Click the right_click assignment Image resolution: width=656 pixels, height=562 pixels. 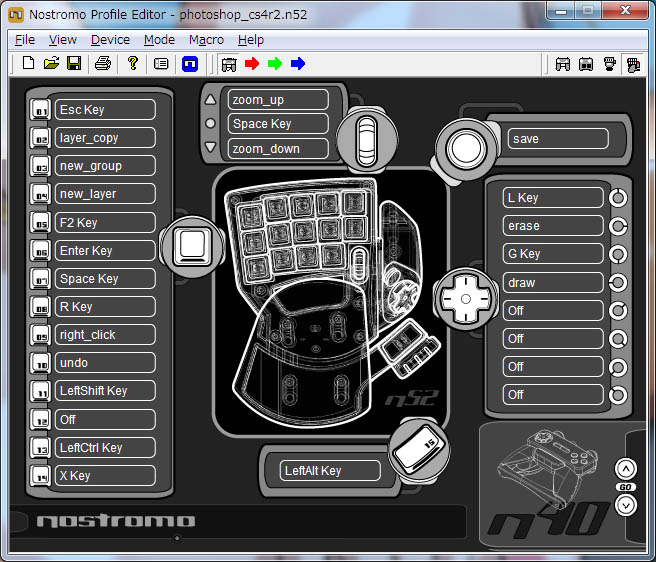click(105, 335)
